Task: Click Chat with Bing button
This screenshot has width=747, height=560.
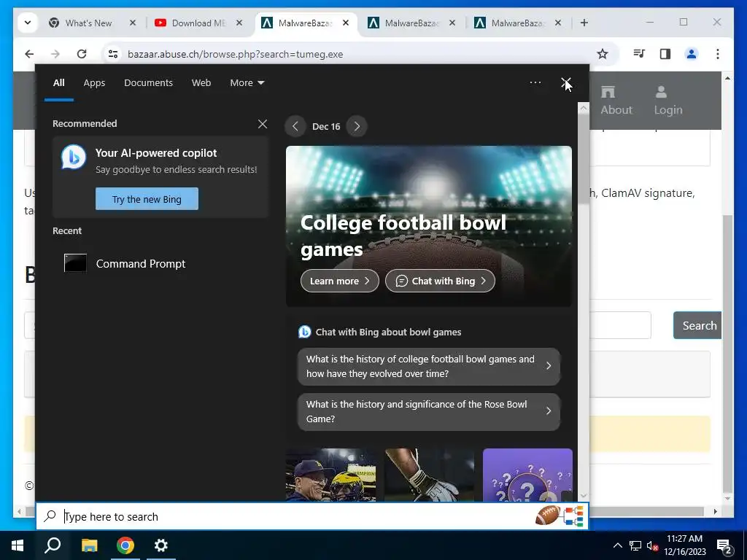Action: click(x=440, y=281)
